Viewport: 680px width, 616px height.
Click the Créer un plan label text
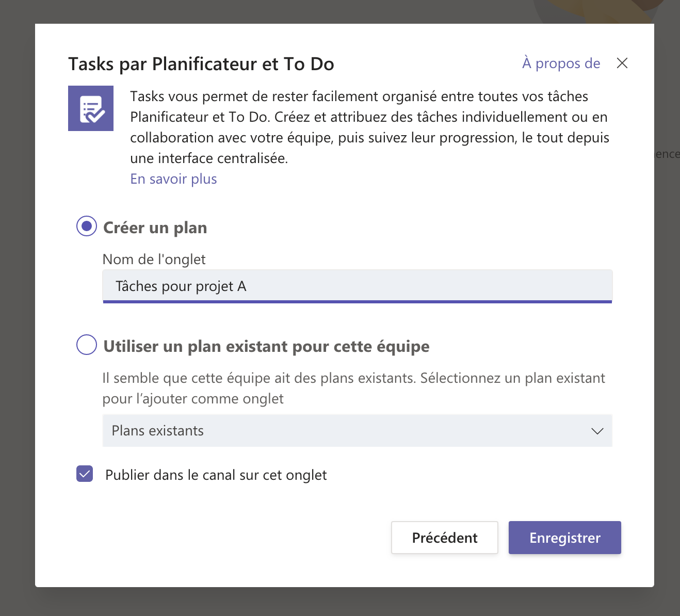click(155, 228)
